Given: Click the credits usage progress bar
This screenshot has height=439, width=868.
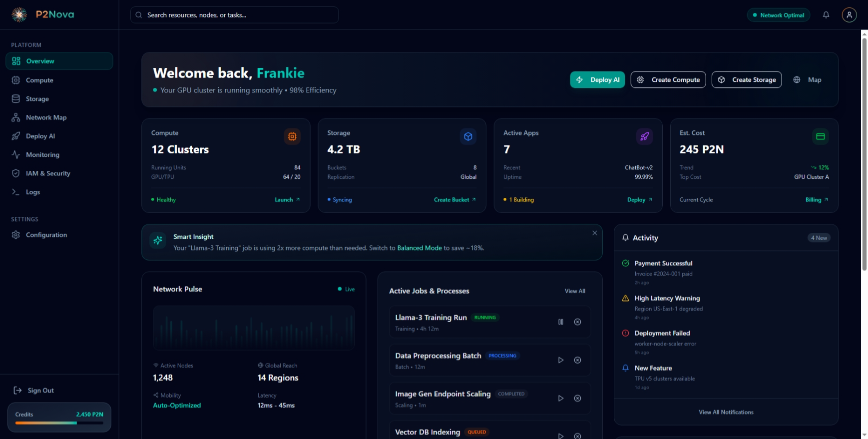Looking at the screenshot, I should click(59, 423).
